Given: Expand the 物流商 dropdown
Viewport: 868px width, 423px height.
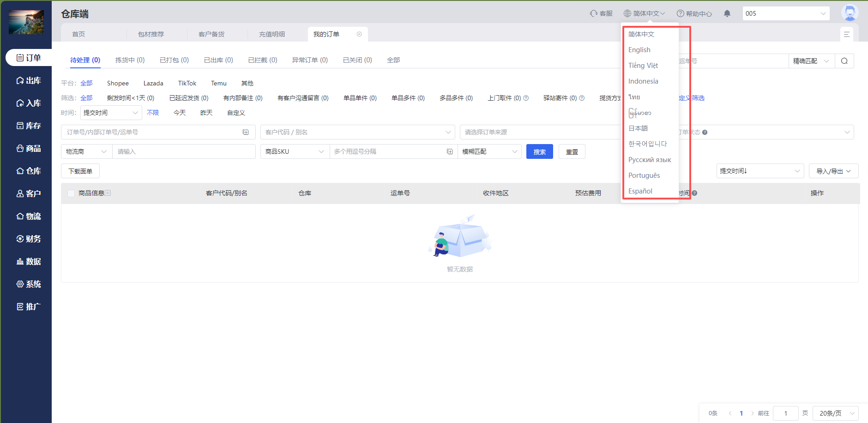Looking at the screenshot, I should tap(86, 151).
